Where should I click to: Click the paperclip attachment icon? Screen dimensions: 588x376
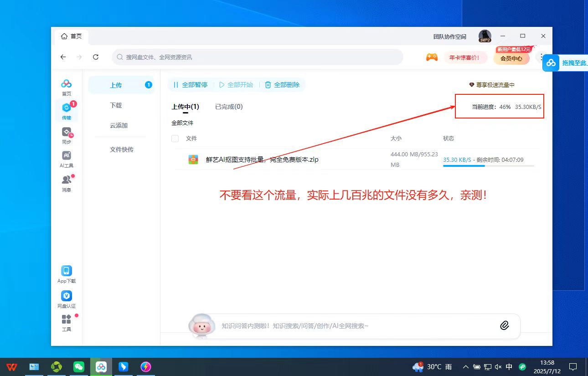[505, 325]
